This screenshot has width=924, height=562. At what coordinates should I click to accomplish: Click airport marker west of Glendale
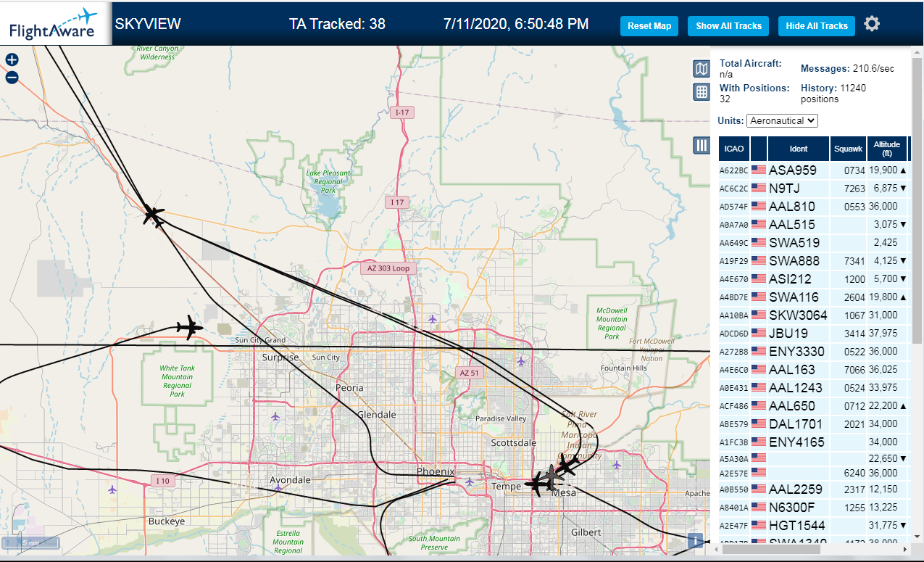tap(275, 416)
